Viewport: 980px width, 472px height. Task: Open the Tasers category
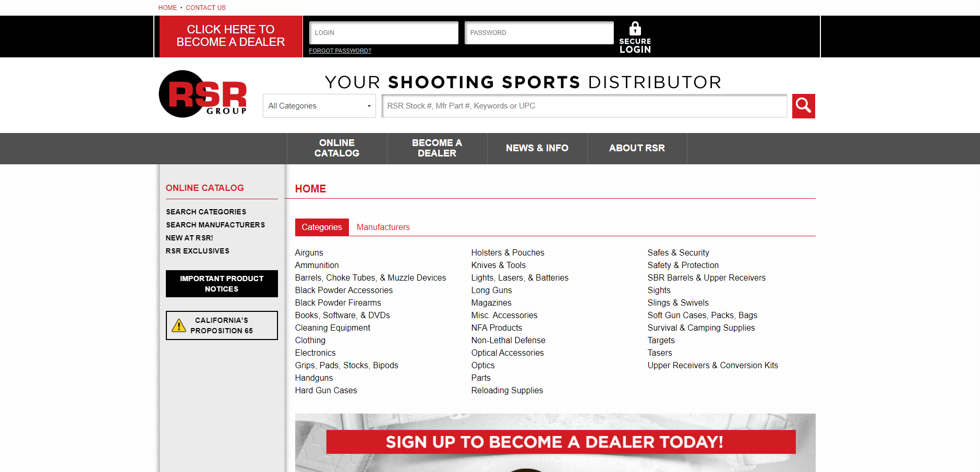point(660,353)
